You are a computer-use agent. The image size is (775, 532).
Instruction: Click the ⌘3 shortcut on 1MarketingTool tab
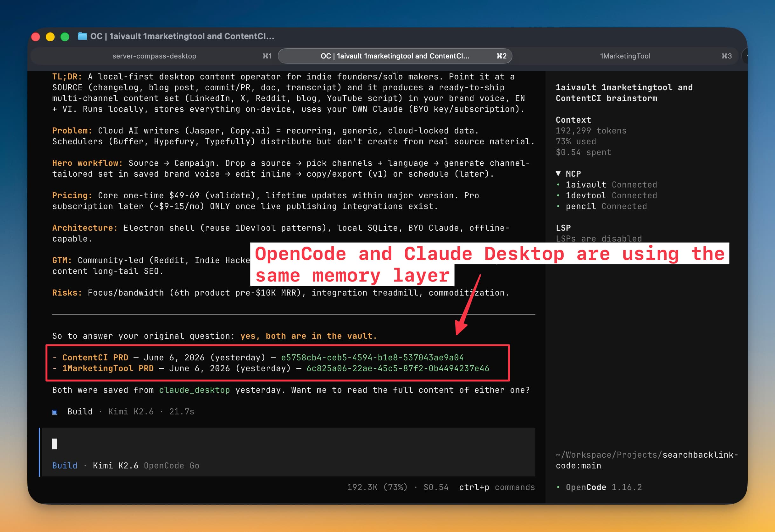(726, 56)
